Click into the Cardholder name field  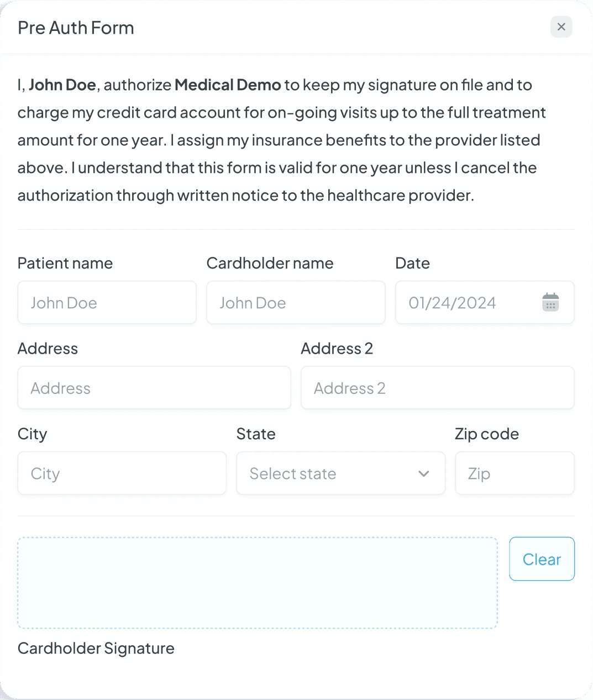(296, 303)
